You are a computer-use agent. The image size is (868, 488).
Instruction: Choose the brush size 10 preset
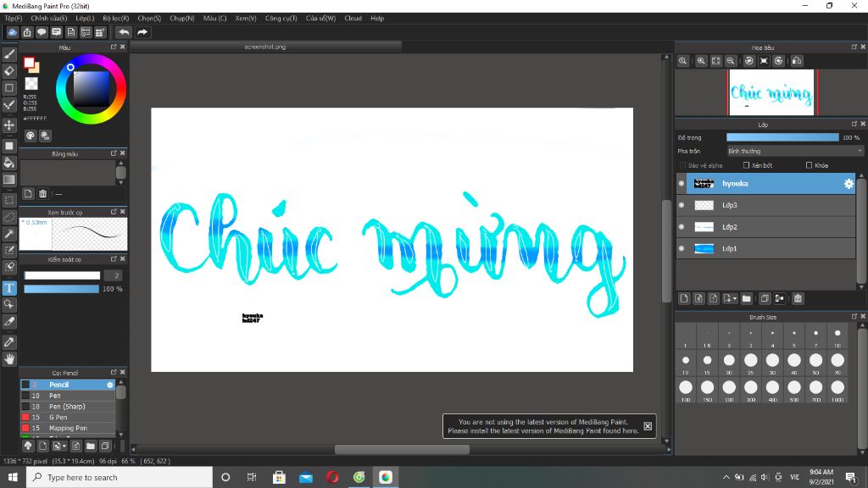point(837,336)
